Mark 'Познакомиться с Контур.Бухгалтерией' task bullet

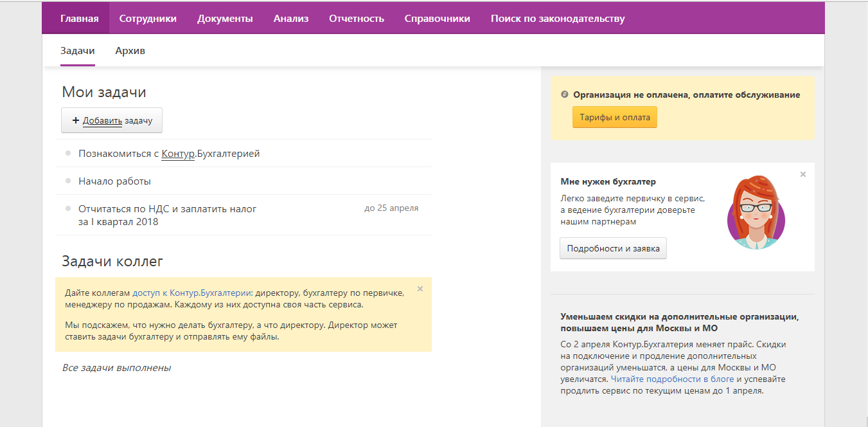coord(68,154)
